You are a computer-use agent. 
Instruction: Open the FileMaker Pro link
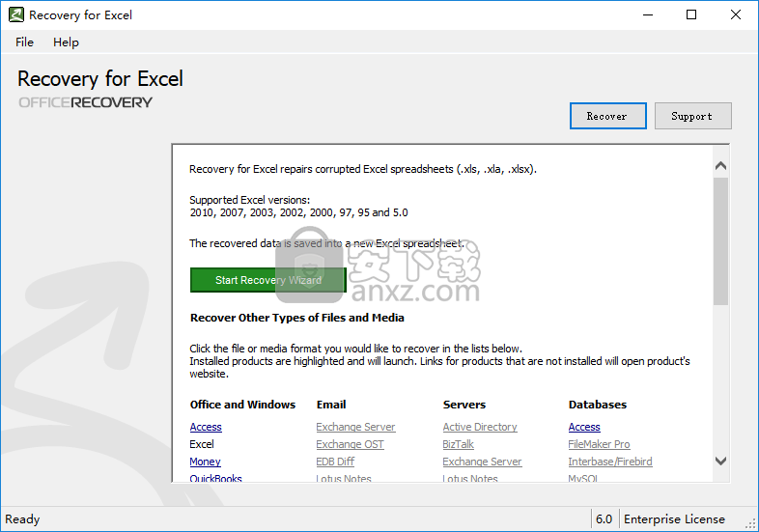click(x=600, y=444)
